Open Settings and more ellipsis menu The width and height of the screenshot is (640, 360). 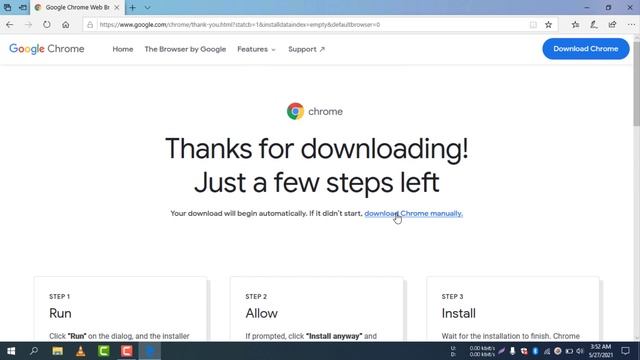coord(631,25)
